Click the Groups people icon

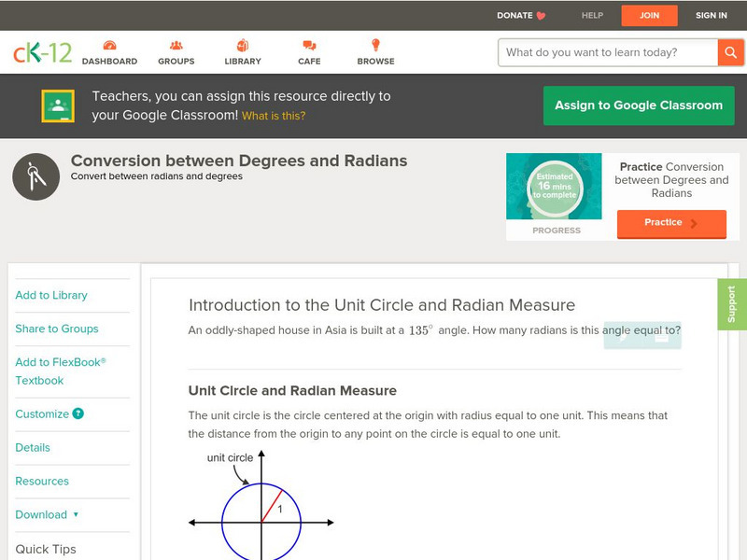pos(176,43)
